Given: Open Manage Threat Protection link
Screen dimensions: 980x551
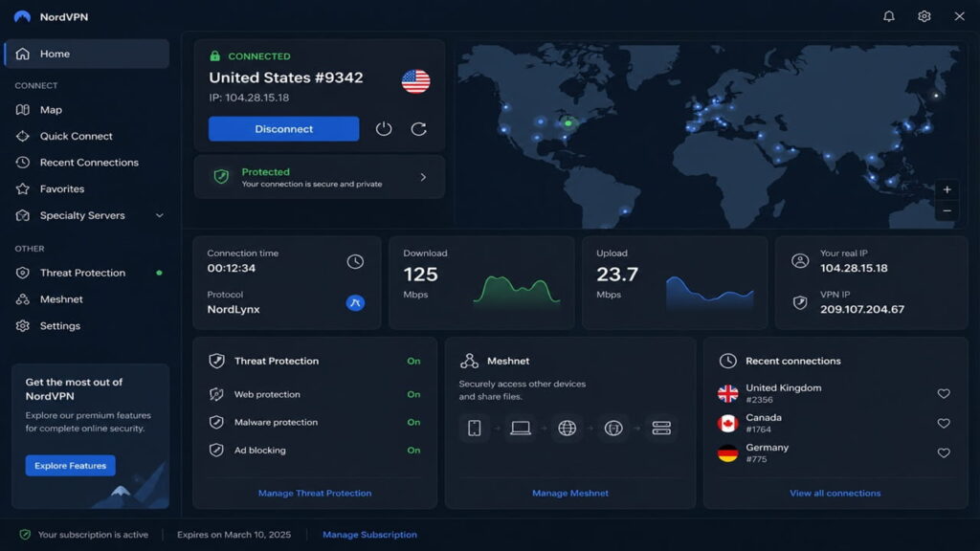Looking at the screenshot, I should click(x=314, y=493).
